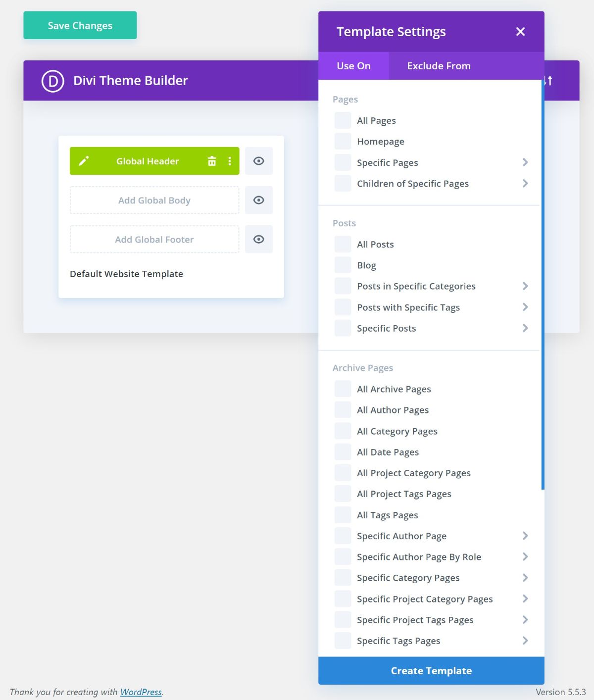This screenshot has width=594, height=700.
Task: Delete the Global Header with trash icon
Action: click(x=212, y=161)
